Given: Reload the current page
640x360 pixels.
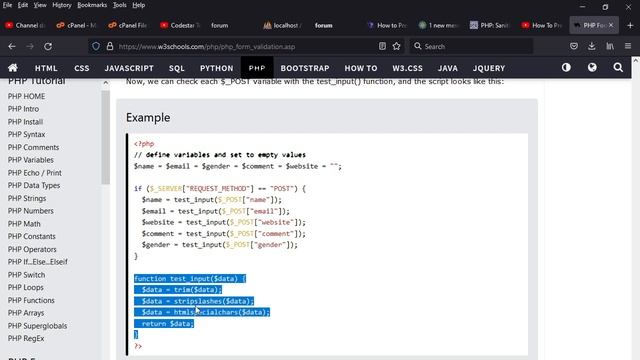Looking at the screenshot, I should pyautogui.click(x=48, y=47).
